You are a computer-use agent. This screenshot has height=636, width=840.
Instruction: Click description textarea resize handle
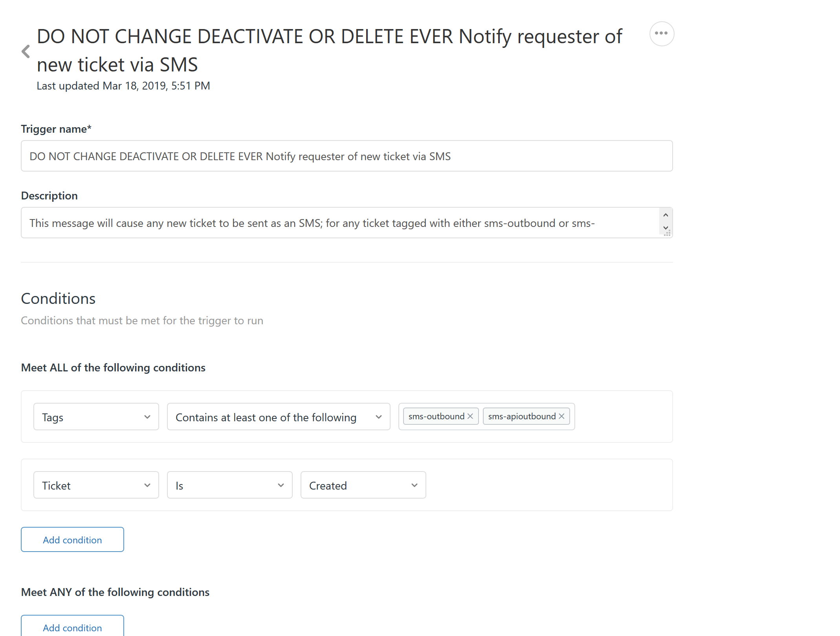click(x=667, y=234)
